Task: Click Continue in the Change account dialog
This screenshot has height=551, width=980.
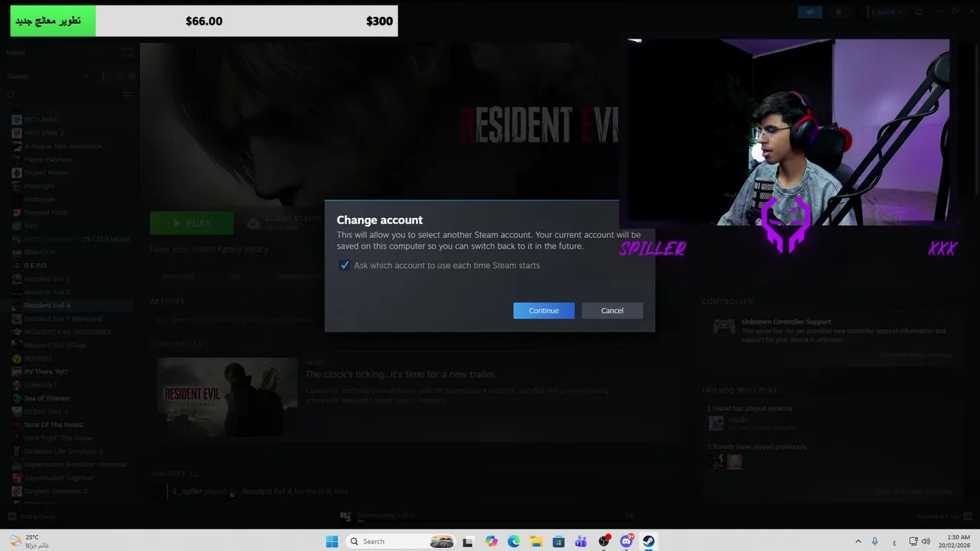Action: coord(544,311)
